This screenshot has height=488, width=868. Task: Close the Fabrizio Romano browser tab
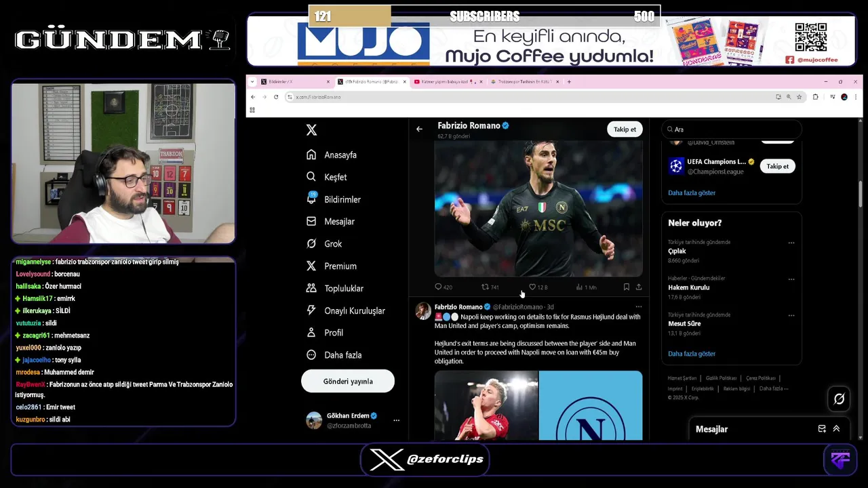405,82
